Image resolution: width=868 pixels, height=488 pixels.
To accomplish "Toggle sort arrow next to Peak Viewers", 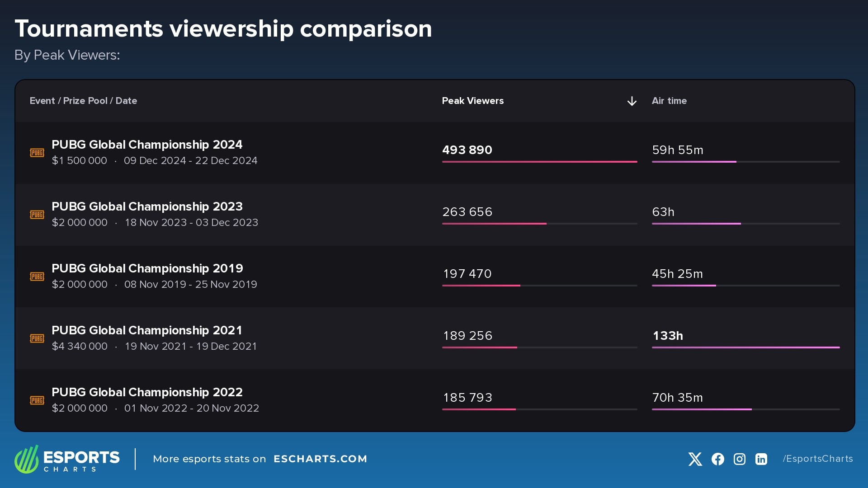I will tap(632, 101).
